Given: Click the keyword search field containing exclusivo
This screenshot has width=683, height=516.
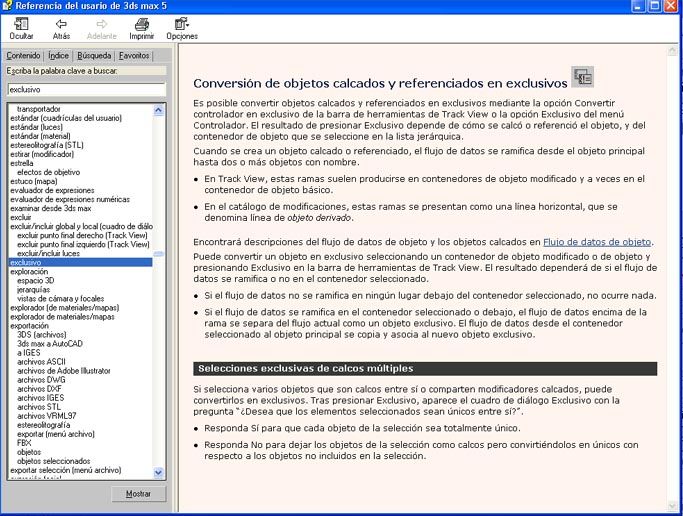Looking at the screenshot, I should [x=87, y=89].
